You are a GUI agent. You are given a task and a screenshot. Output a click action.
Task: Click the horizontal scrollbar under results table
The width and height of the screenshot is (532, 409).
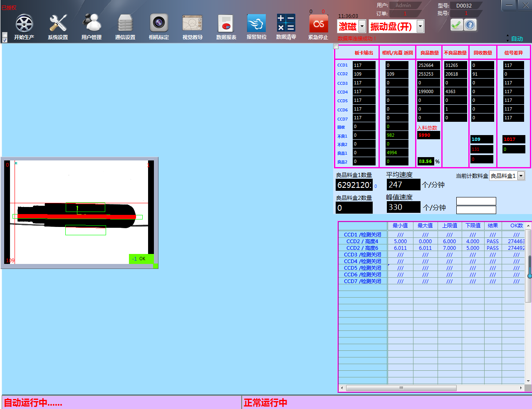click(401, 388)
